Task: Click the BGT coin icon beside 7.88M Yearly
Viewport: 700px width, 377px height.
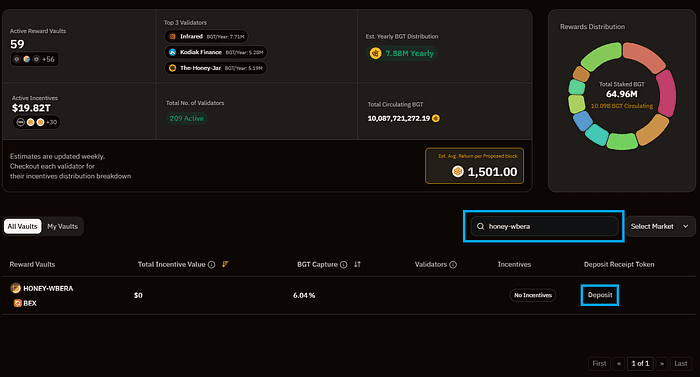Action: click(x=375, y=53)
